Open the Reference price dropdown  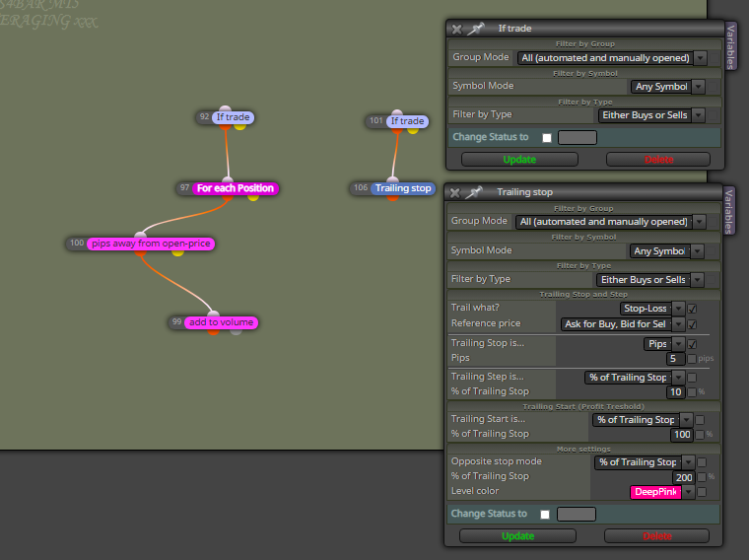point(678,324)
